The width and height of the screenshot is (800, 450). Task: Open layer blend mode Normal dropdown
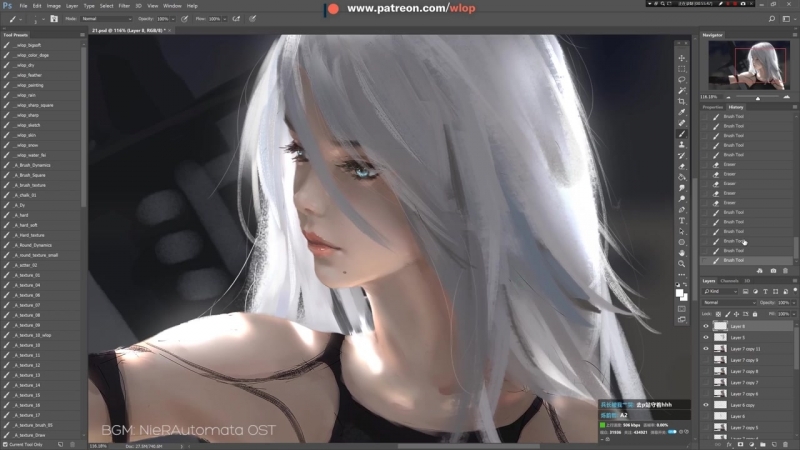pos(729,303)
